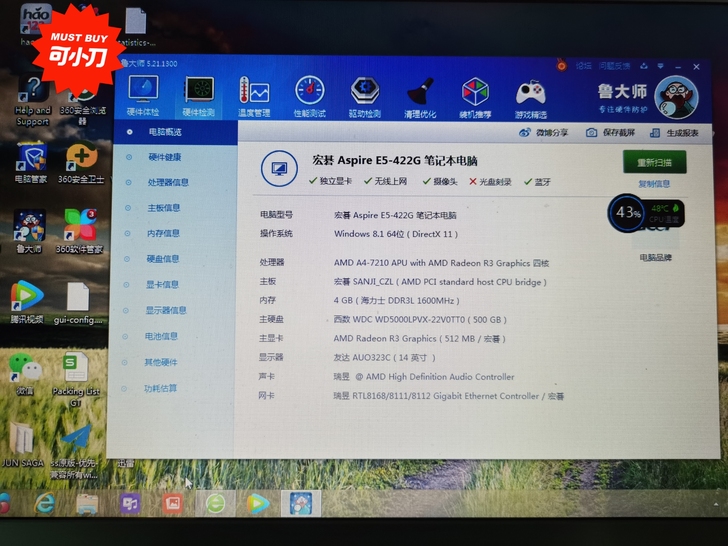Viewport: 728px width, 546px height.
Task: Select 其他硬件 in sidebar
Action: tap(161, 362)
